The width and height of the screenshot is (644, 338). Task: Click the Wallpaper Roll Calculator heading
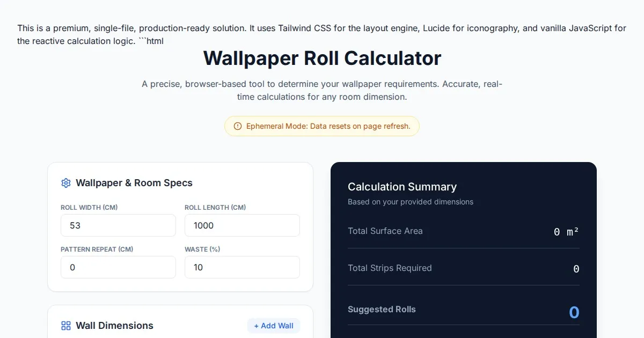[x=322, y=58]
